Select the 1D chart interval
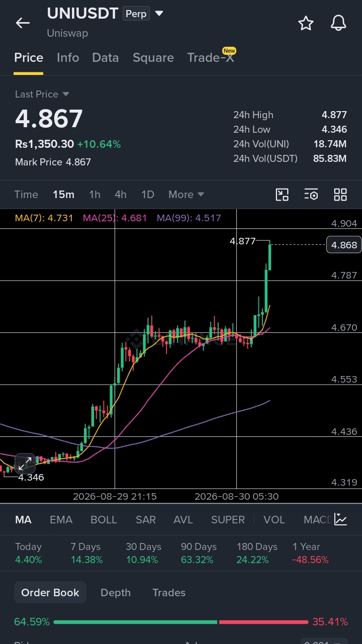Screen dimensions: 362x644 (148, 195)
